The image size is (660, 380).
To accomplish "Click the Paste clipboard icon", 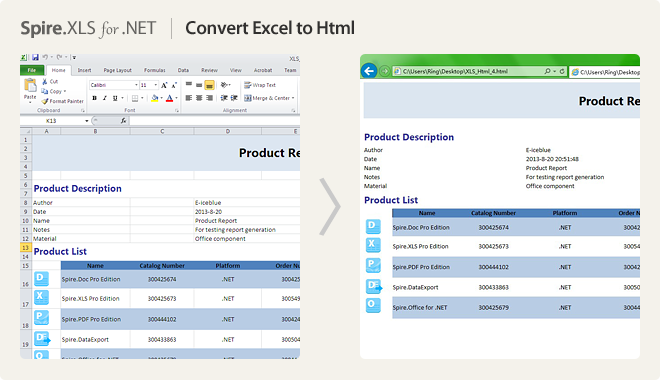I will pyautogui.click(x=30, y=85).
